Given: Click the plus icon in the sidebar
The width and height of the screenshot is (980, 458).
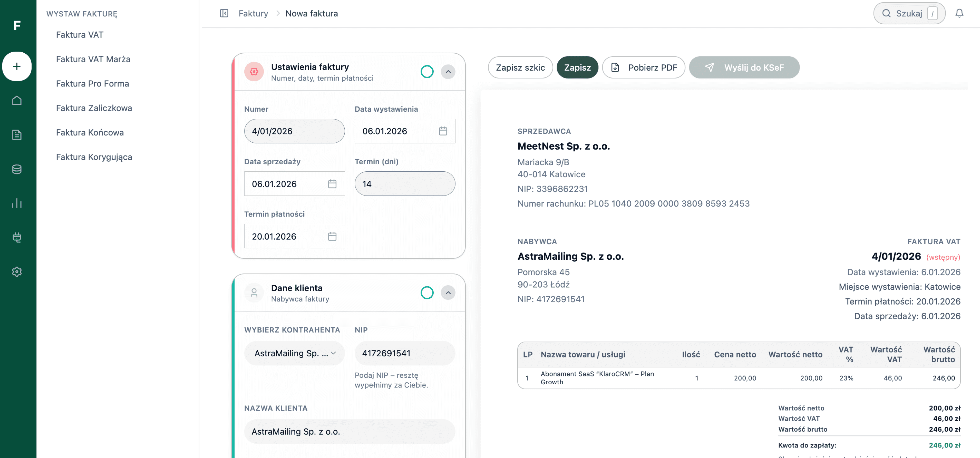Looking at the screenshot, I should (x=17, y=66).
